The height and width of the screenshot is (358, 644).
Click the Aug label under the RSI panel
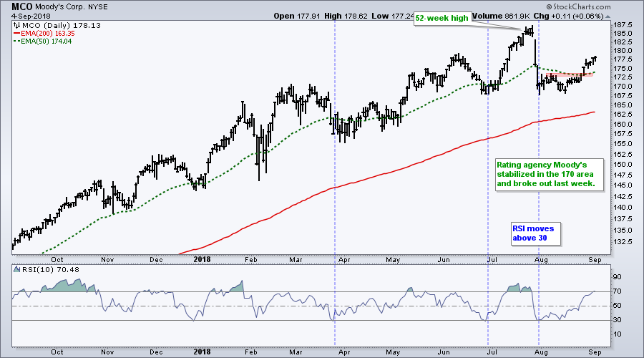(542, 352)
